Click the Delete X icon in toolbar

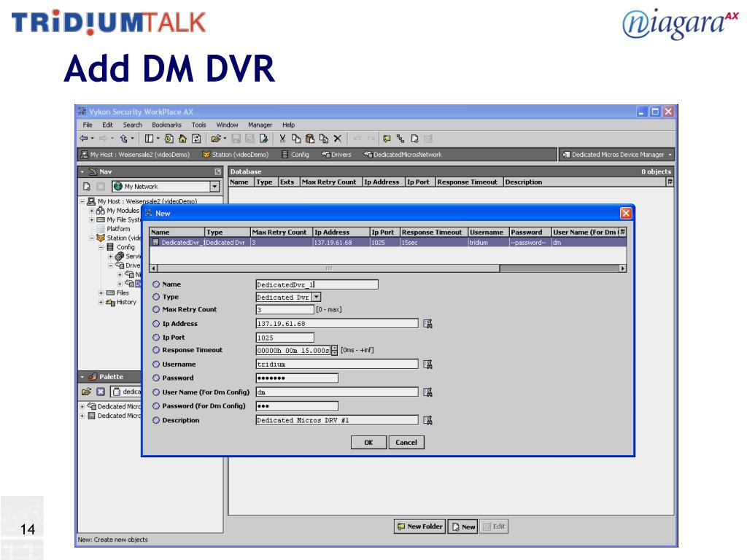tap(337, 139)
